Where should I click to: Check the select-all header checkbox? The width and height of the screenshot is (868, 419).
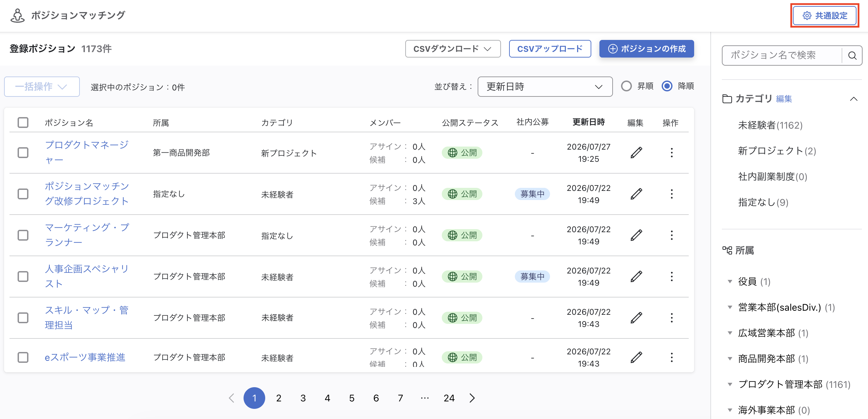[23, 123]
